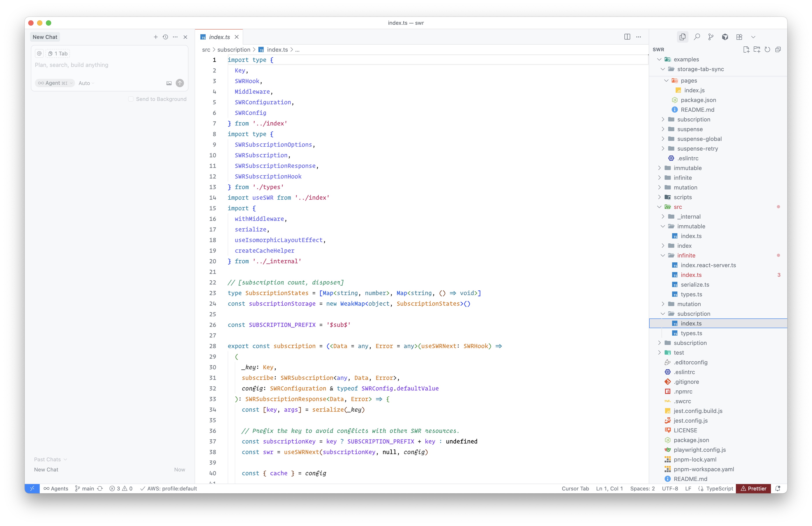Start a new chat with plus icon

click(x=156, y=37)
